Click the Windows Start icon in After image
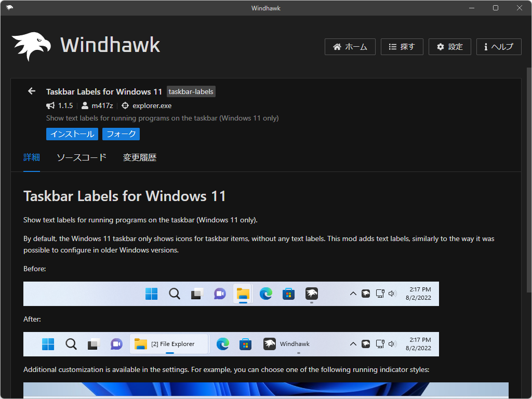Image resolution: width=532 pixels, height=399 pixels. pyautogui.click(x=48, y=344)
